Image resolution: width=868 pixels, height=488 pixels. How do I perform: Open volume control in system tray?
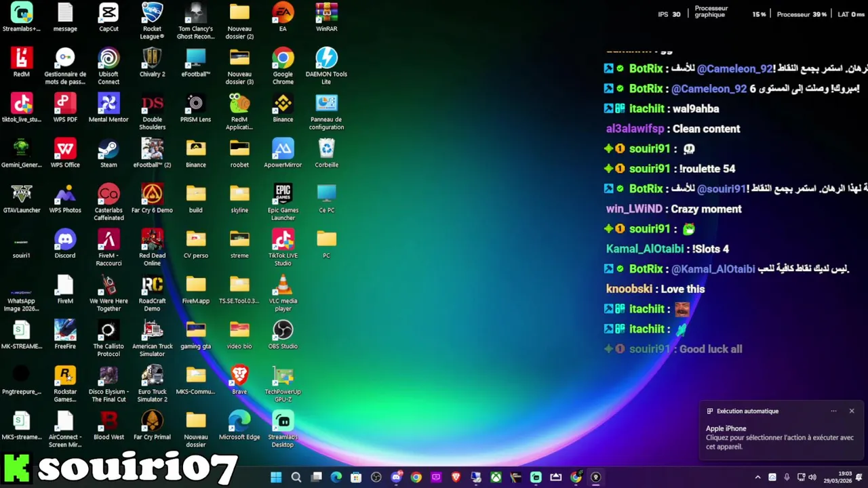pos(812,477)
